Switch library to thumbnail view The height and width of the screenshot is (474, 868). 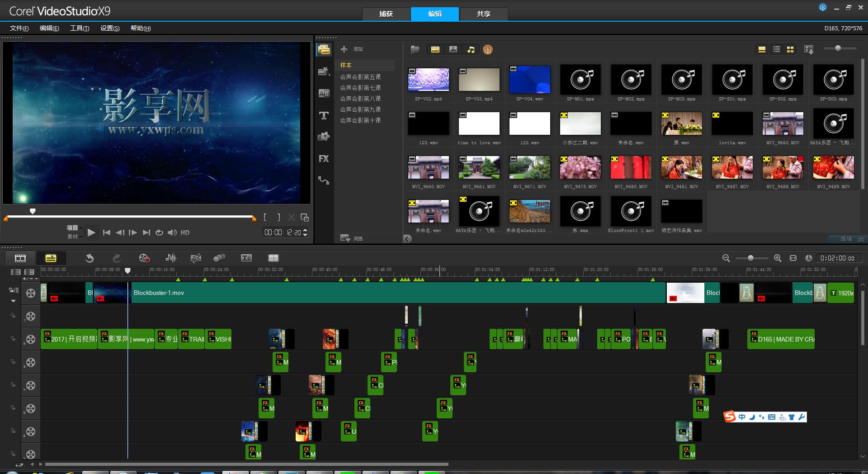click(790, 49)
